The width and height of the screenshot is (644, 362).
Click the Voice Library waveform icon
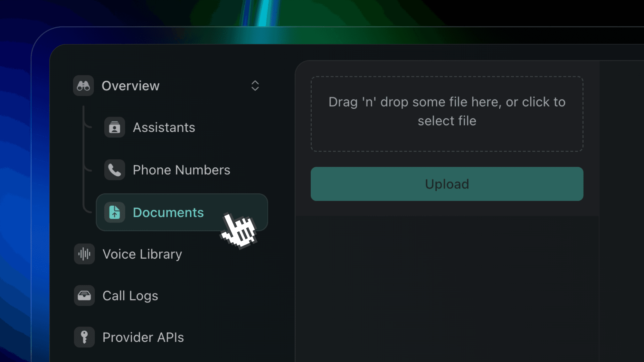[x=84, y=254]
